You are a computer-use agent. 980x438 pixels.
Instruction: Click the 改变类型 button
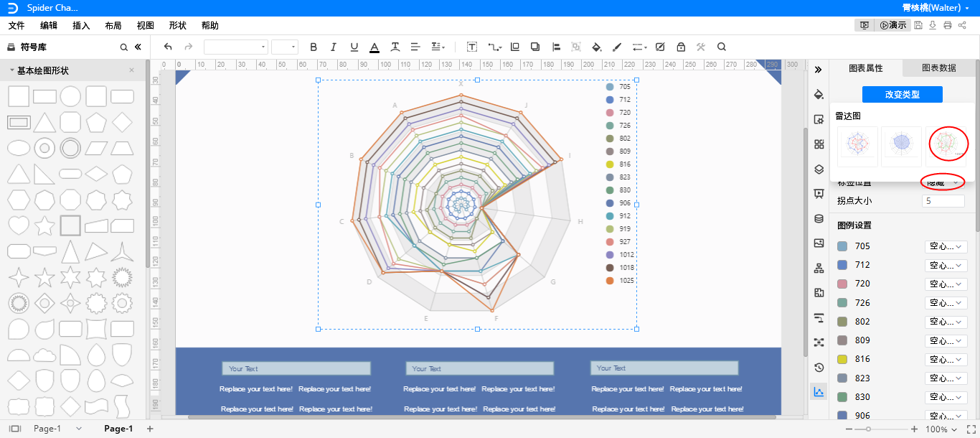coord(903,94)
